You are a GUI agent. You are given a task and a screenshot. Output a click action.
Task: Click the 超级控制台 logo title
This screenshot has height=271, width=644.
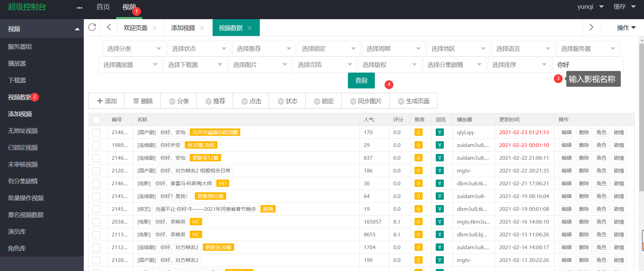[27, 7]
